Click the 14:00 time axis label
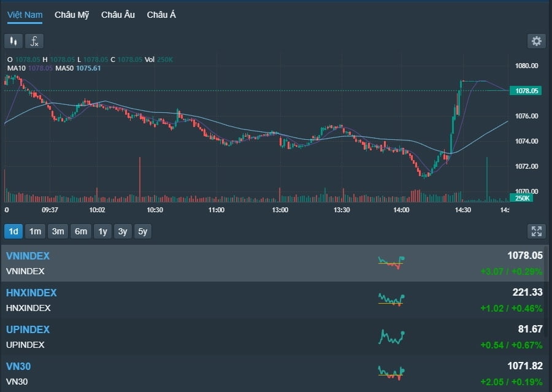The width and height of the screenshot is (552, 392). [x=401, y=210]
